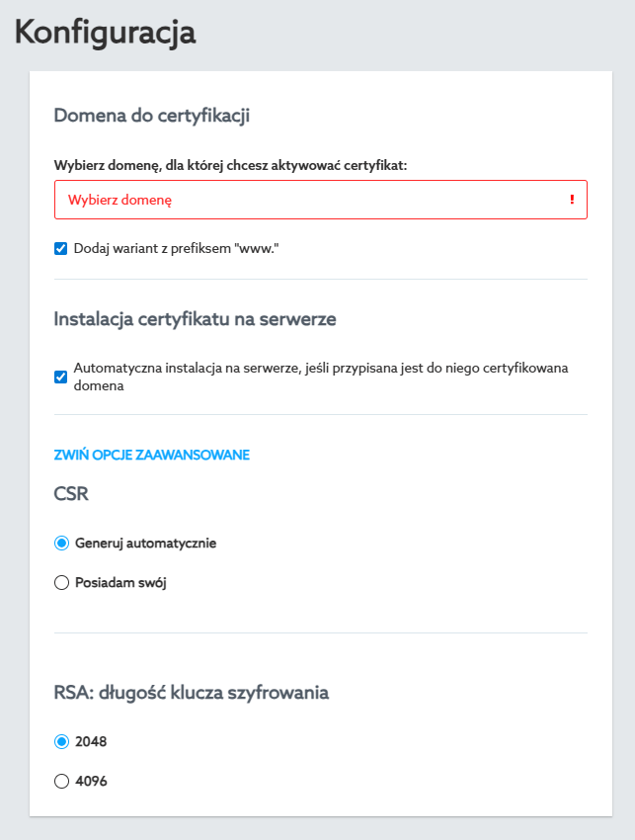635x840 pixels.
Task: Click the "Konfiguracja" page heading
Action: coord(105,32)
